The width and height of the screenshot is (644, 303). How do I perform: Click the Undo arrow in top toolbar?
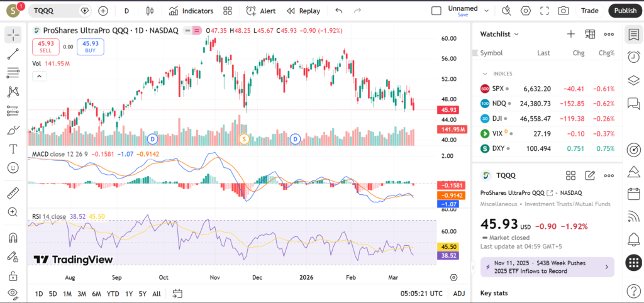(x=339, y=11)
